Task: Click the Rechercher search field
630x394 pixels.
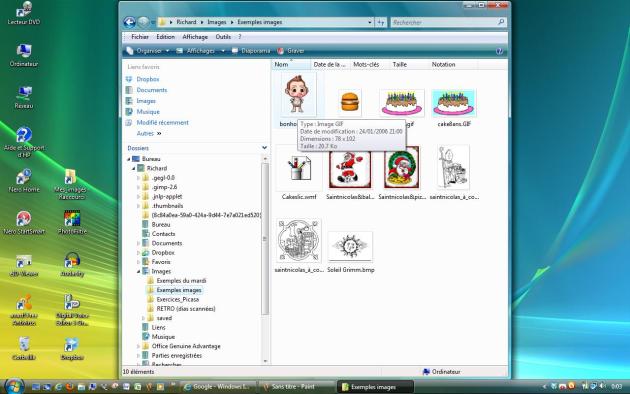Action: pyautogui.click(x=444, y=22)
